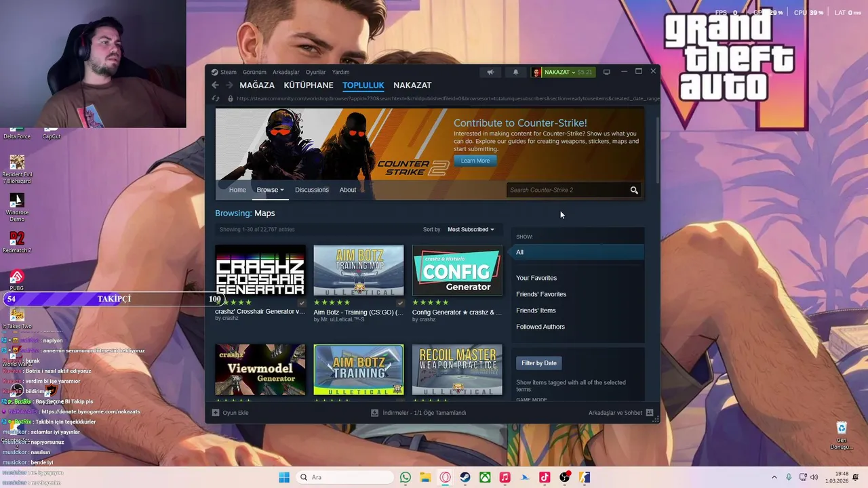Toggle subscribe checkmark on Aim Botz Training
The width and height of the screenshot is (868, 488).
coord(400,303)
